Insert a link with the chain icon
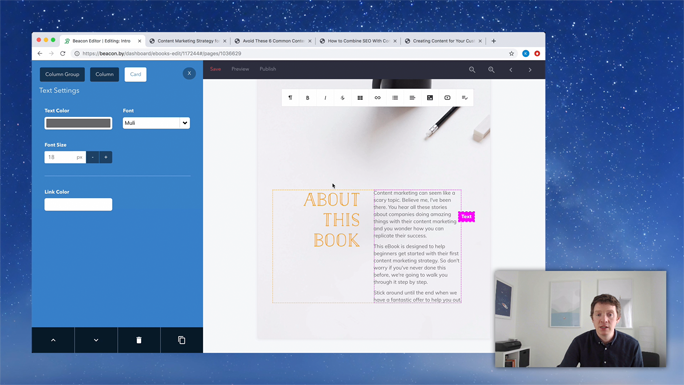684x385 pixels. [x=377, y=98]
